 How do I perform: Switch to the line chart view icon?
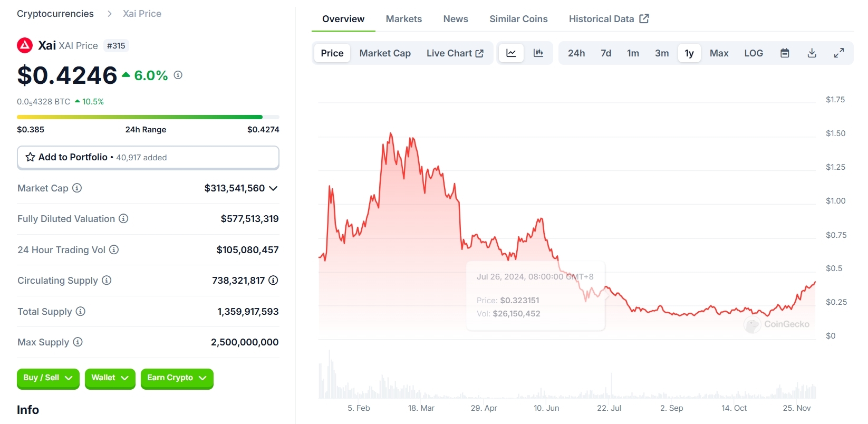pos(511,53)
